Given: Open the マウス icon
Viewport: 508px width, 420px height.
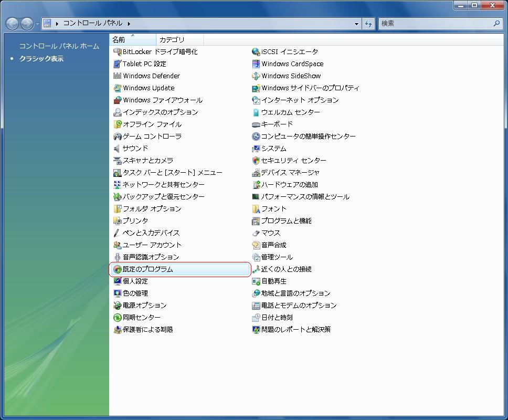Looking at the screenshot, I should coord(256,233).
